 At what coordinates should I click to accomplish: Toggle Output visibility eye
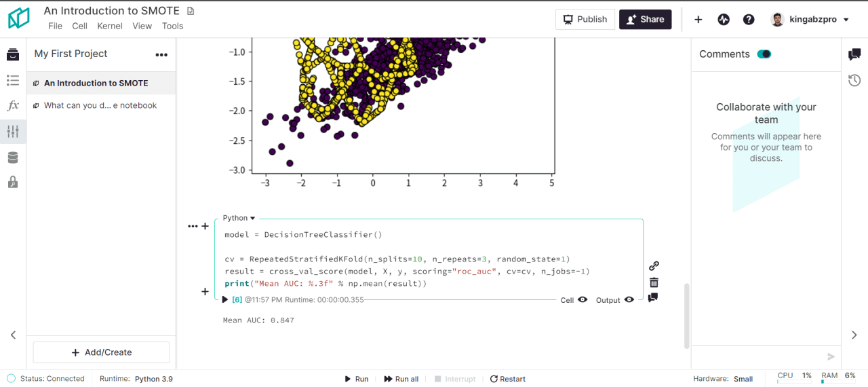tap(629, 299)
